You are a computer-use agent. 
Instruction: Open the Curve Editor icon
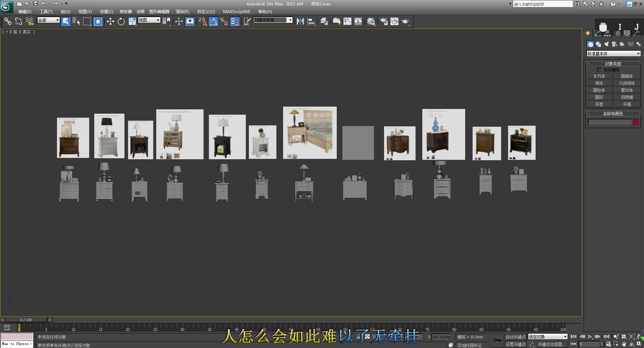347,21
